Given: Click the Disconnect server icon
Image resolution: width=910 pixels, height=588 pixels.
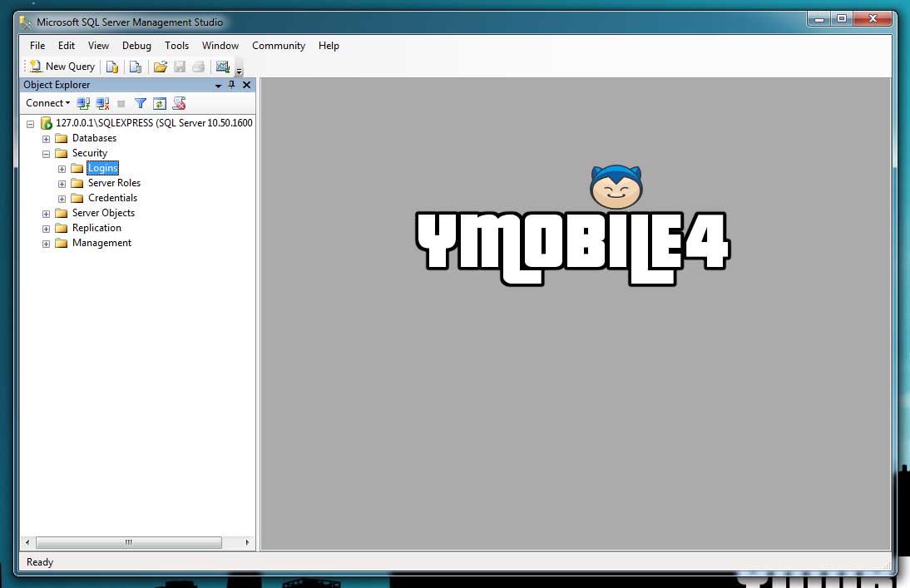Looking at the screenshot, I should (102, 103).
